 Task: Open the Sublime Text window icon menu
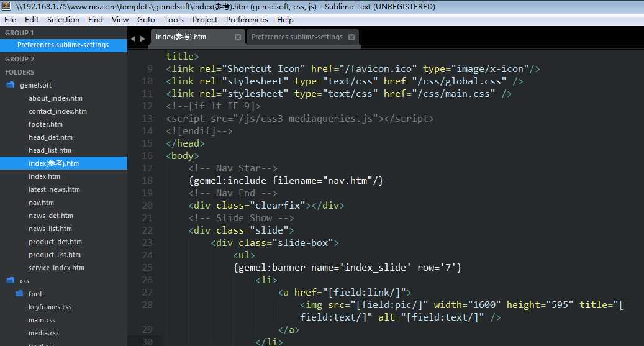click(6, 6)
